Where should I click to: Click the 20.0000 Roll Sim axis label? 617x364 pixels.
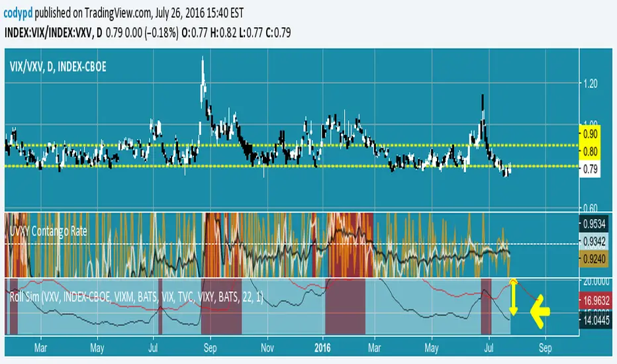(x=596, y=282)
